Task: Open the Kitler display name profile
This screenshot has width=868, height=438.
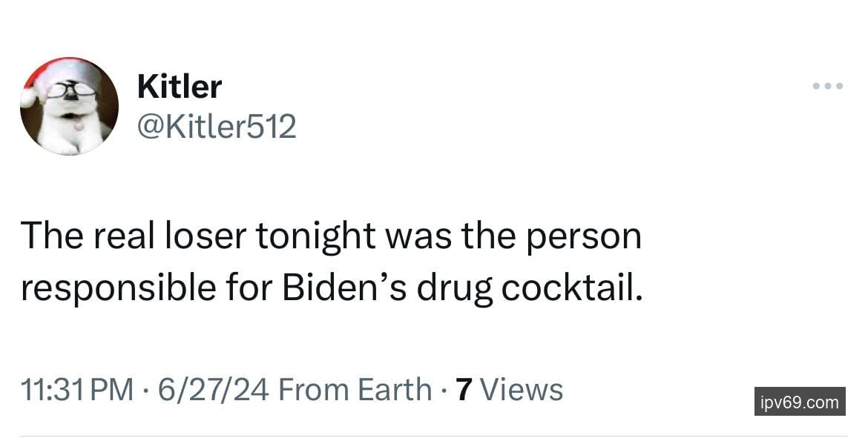Action: 179,87
